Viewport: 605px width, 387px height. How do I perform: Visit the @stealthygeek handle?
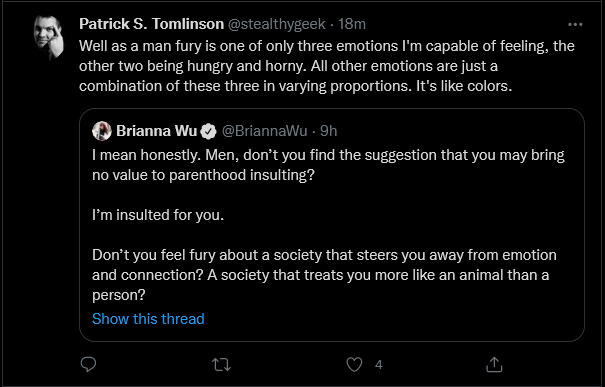tap(277, 24)
